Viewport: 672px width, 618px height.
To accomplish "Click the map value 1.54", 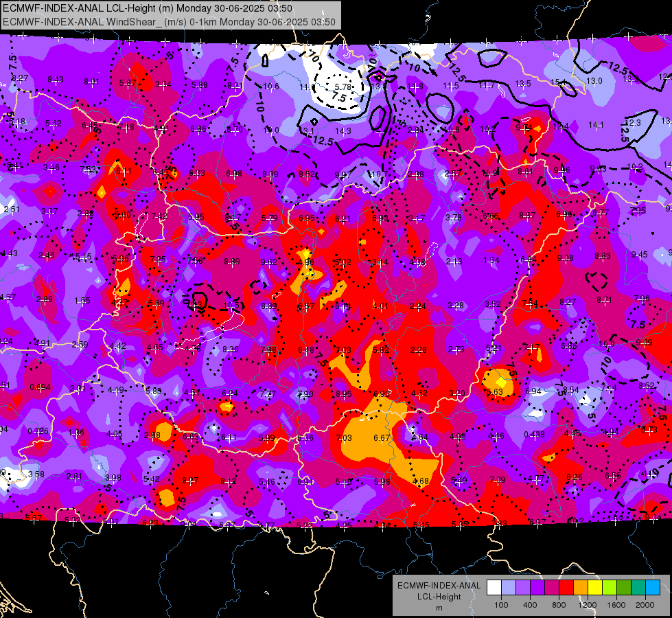I will click(491, 260).
